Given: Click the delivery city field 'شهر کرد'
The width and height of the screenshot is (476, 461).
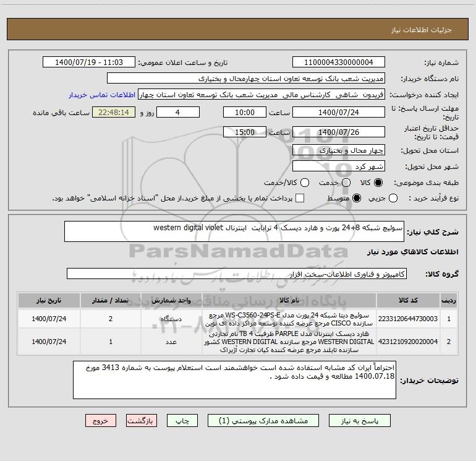Looking at the screenshot, I should coord(339,166).
